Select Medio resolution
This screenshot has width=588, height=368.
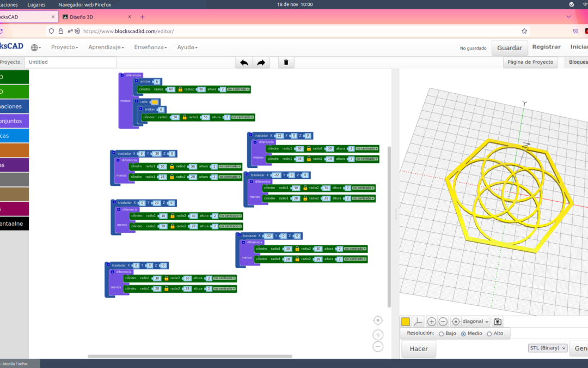point(463,334)
